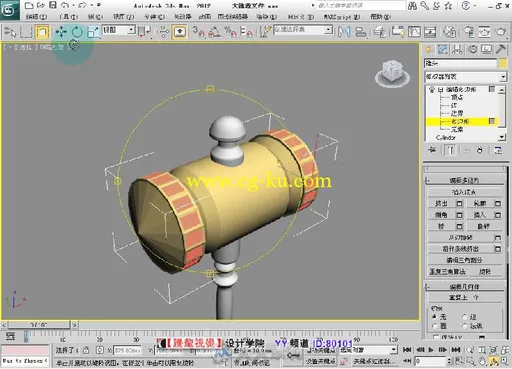Open the Layer Manager

[379, 32]
